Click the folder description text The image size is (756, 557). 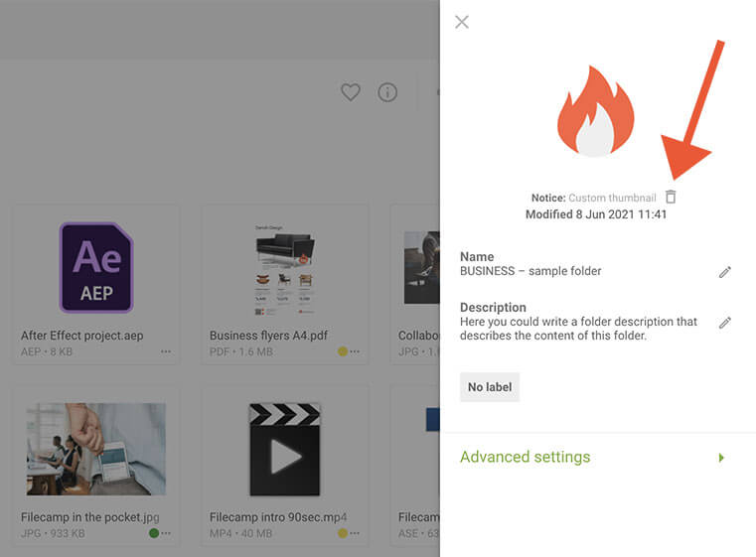[x=578, y=328]
